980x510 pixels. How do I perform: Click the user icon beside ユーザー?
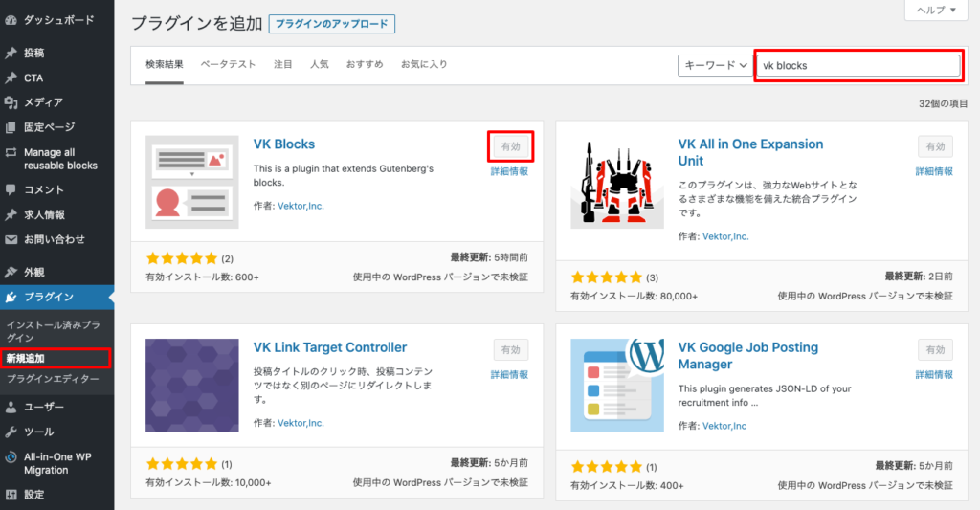(11, 408)
